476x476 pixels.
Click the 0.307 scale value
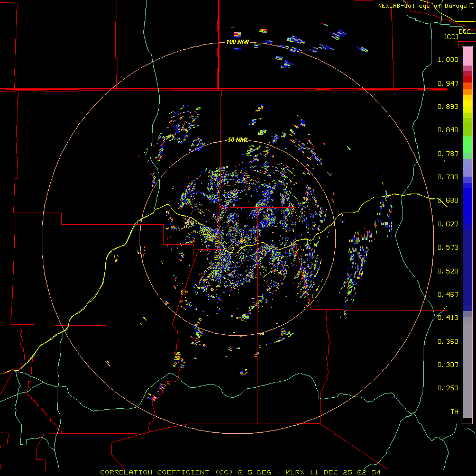coord(448,365)
